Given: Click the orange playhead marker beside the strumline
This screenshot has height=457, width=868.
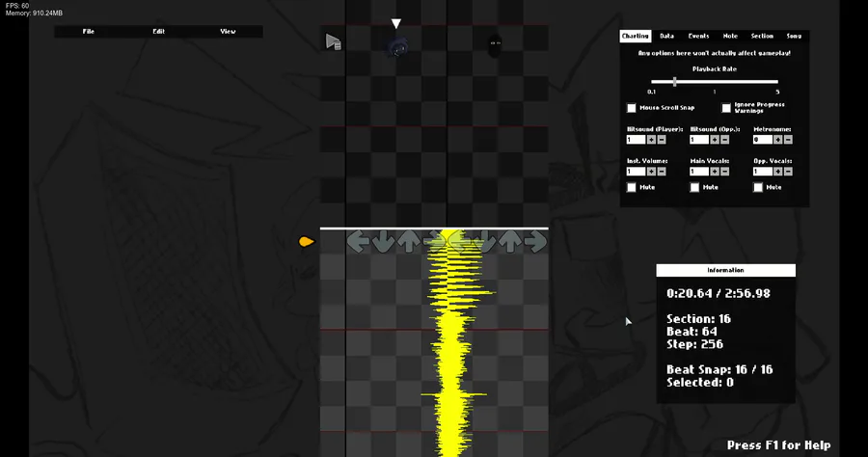Looking at the screenshot, I should coord(306,242).
